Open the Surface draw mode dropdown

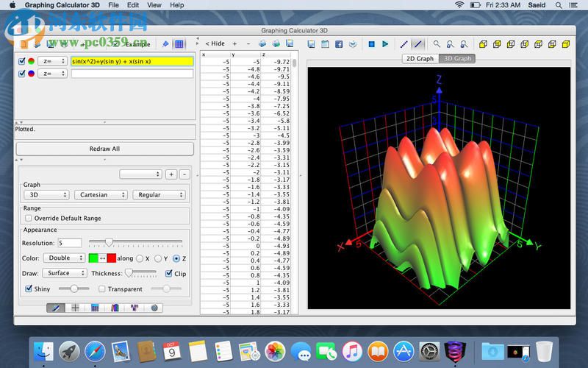tap(65, 273)
